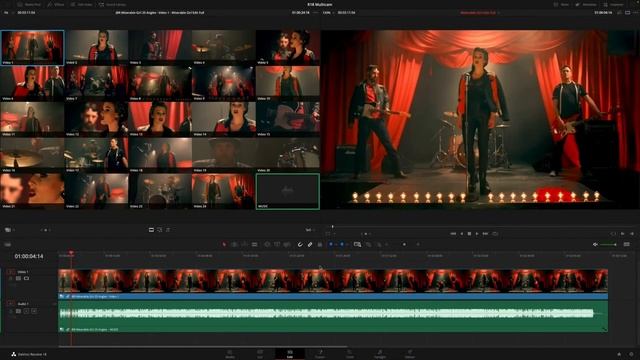Select the MUSIC audio angle thumbnail
The image size is (640, 360).
[288, 191]
